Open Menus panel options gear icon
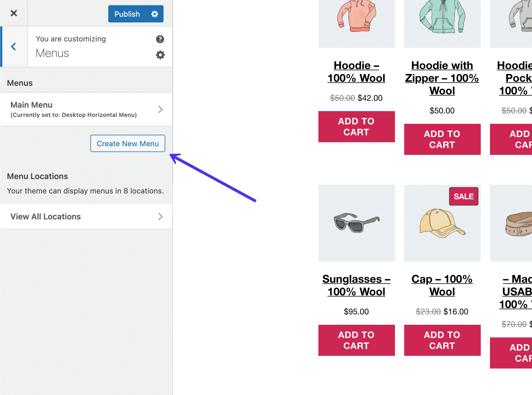Screen dimensions: 532x395 click(160, 55)
